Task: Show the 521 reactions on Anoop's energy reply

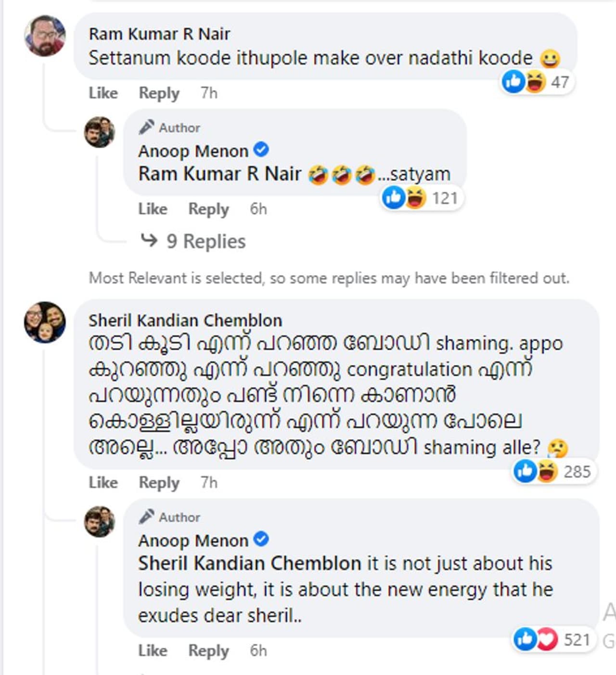Action: (552, 639)
